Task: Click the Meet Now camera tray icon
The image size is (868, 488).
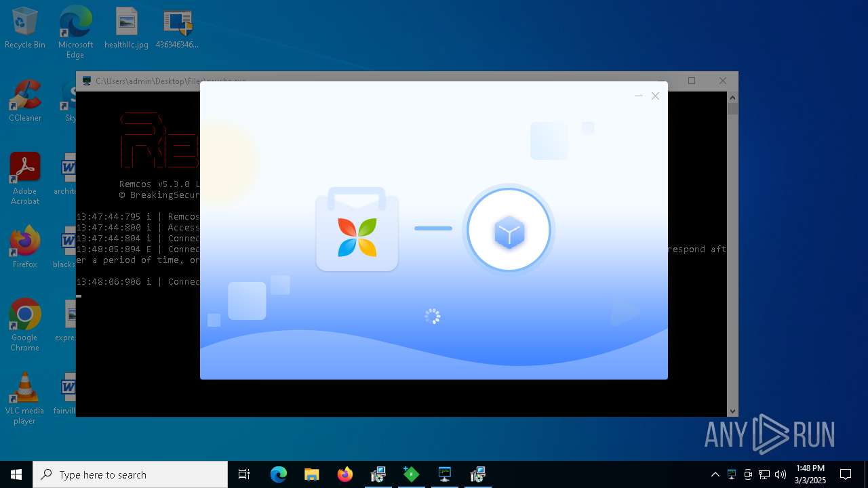Action: pyautogui.click(x=748, y=474)
